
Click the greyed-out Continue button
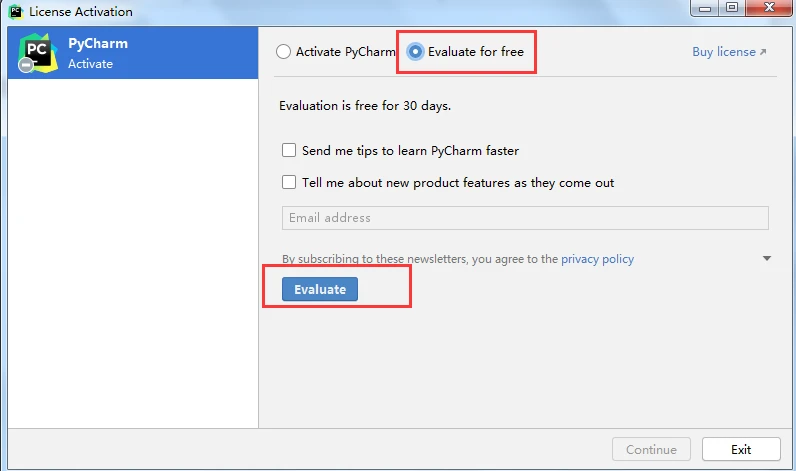(x=651, y=449)
